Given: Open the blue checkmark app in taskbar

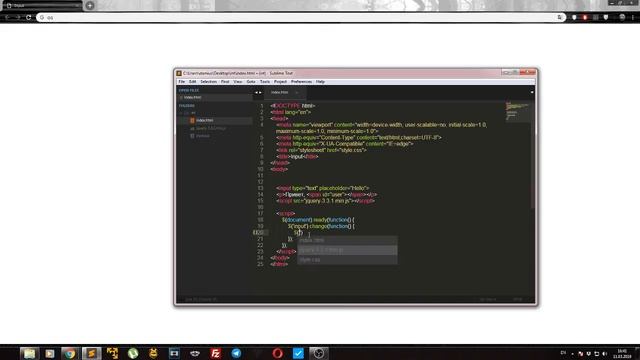Looking at the screenshot, I should (x=298, y=353).
